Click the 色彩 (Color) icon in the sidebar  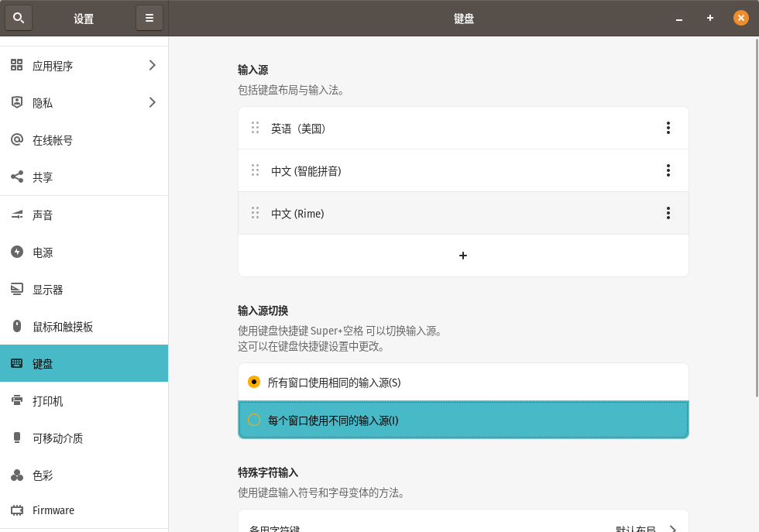pyautogui.click(x=17, y=475)
